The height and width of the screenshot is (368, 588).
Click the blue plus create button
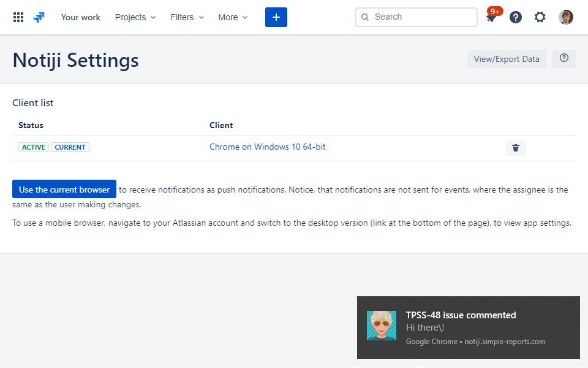(x=276, y=17)
